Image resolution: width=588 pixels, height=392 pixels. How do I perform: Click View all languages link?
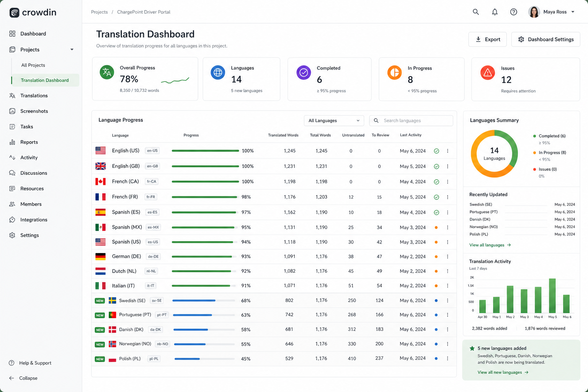[490, 245]
